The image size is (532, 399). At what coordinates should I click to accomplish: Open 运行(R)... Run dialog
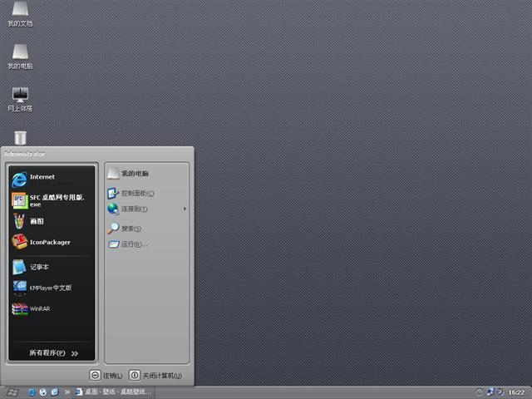coord(147,244)
